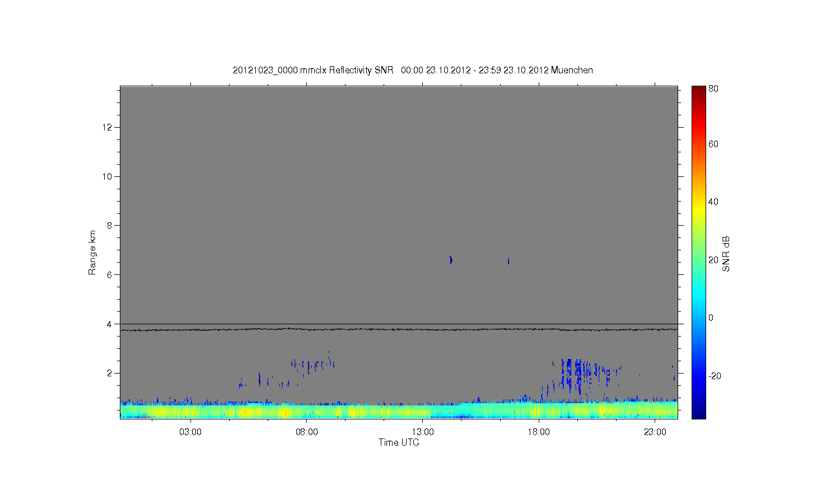The image size is (840, 504).
Task: Click the 8 km range tick label
Action: (110, 226)
